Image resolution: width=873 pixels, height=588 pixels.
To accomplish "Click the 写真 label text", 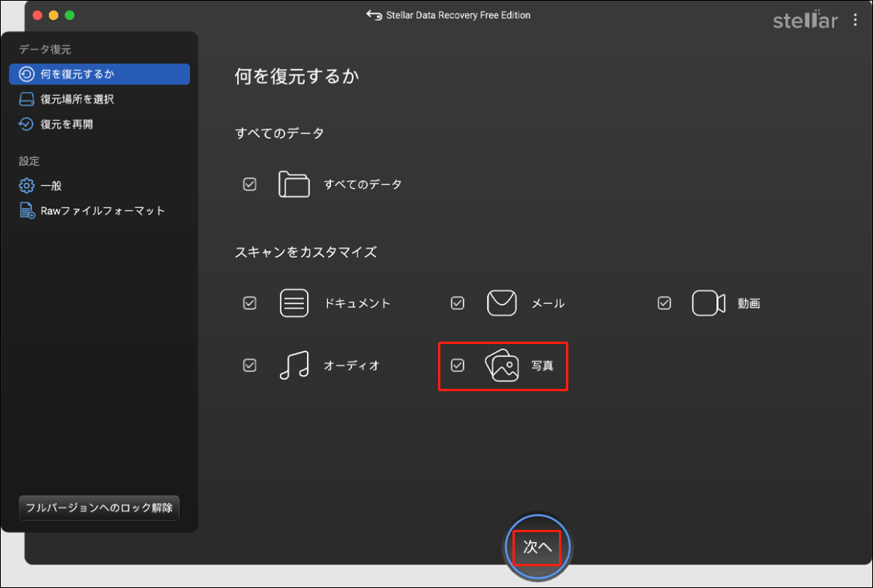I will click(x=542, y=366).
